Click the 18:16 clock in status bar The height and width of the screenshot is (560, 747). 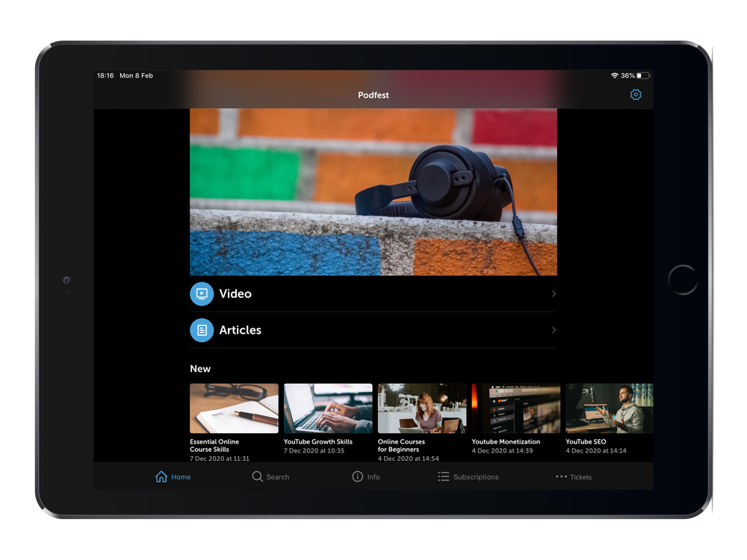tap(105, 75)
